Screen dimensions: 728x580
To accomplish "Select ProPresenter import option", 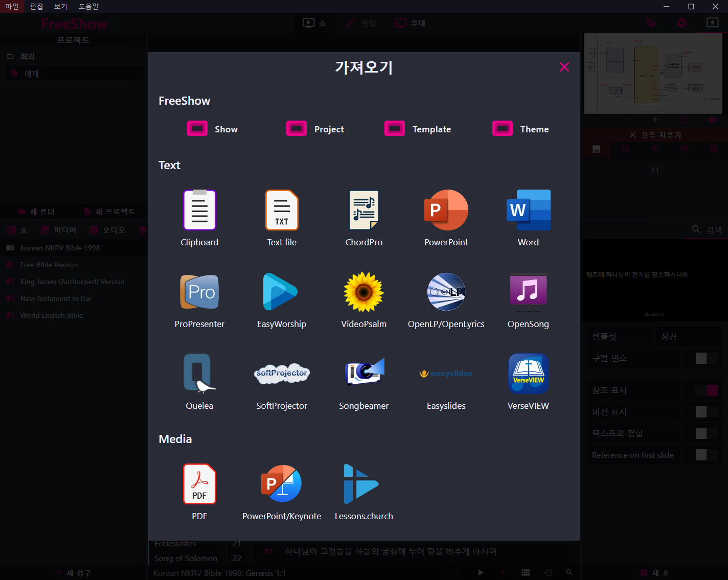I will 199,300.
